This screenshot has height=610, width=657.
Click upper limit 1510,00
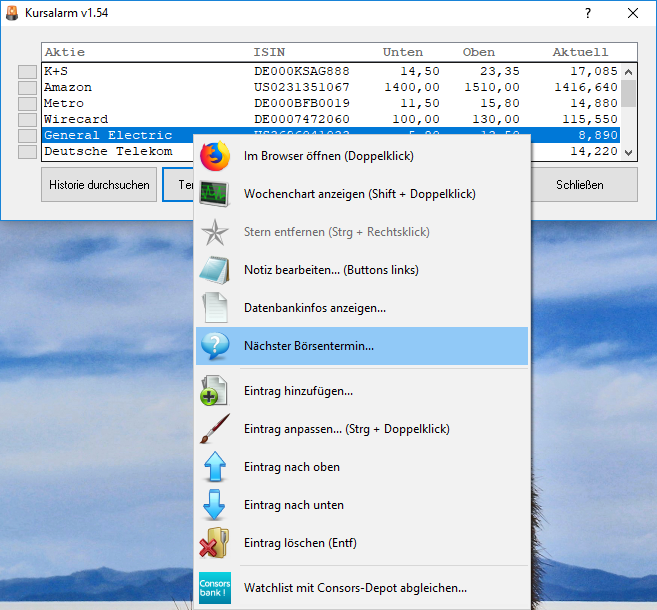click(492, 88)
